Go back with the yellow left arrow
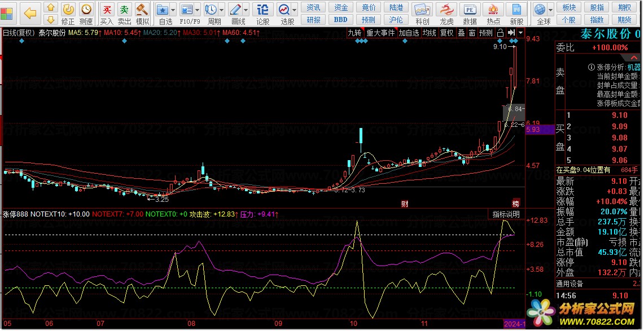The height and width of the screenshot is (331, 644). pos(30,13)
